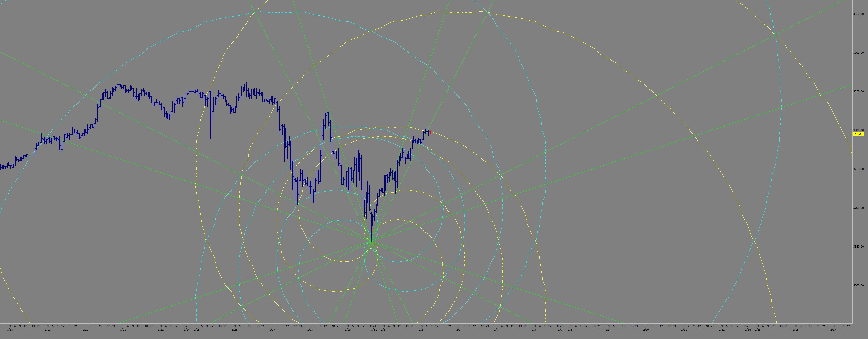Screen dimensions: 868x339
Task: Click the 3900.00 price axis label
Action: tap(858, 53)
